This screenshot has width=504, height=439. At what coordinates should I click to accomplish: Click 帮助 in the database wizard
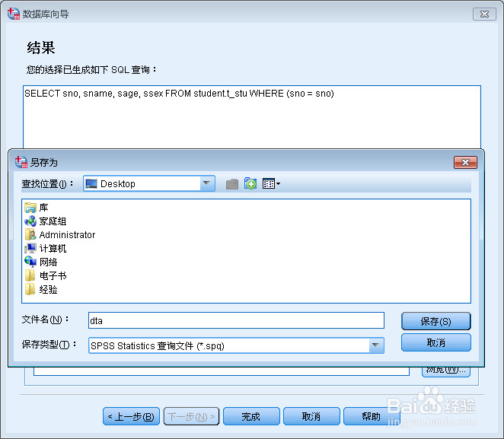point(372,416)
